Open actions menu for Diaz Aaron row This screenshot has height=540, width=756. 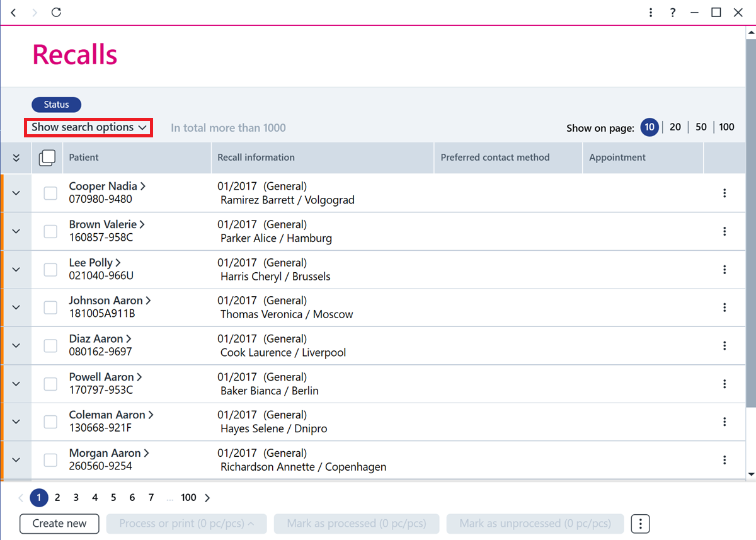[x=724, y=346]
